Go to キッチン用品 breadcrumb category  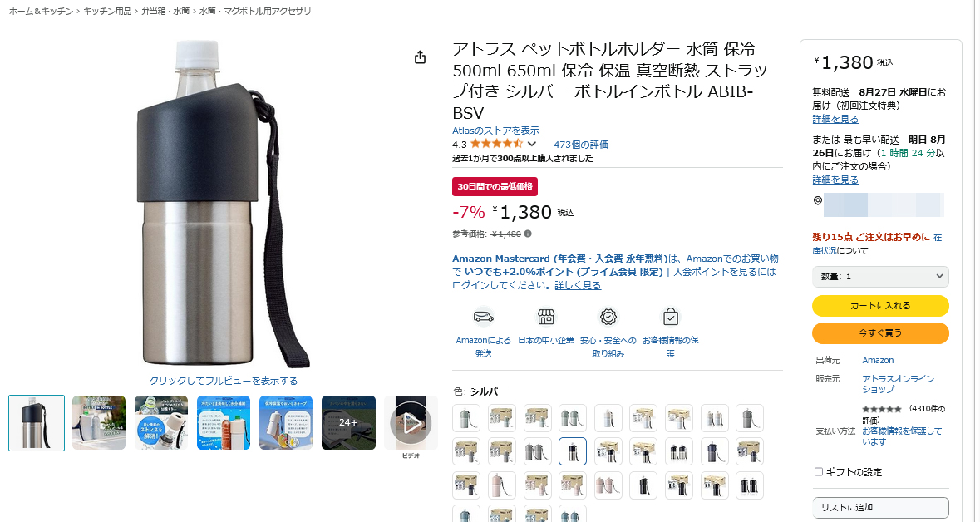(107, 12)
